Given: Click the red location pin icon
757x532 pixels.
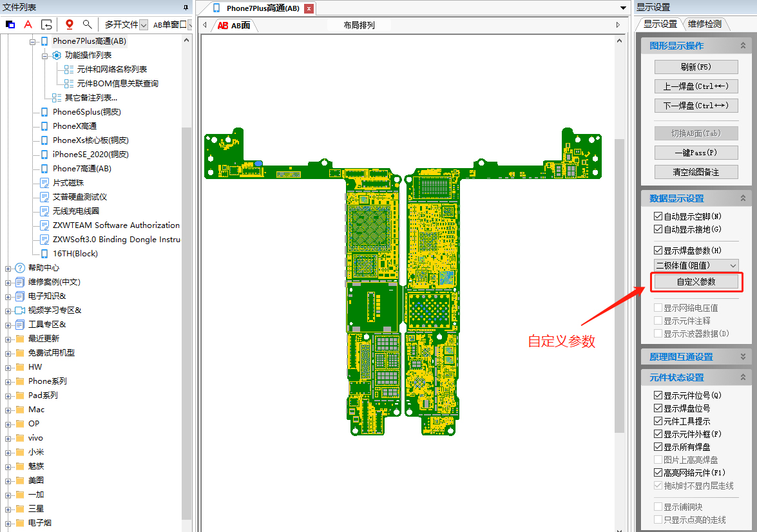Looking at the screenshot, I should (x=70, y=24).
